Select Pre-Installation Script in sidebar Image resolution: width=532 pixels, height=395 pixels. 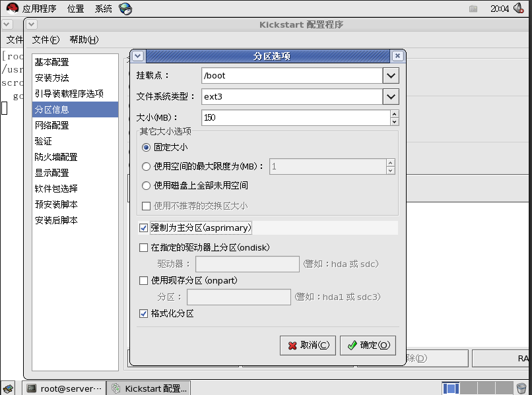[x=75, y=204]
